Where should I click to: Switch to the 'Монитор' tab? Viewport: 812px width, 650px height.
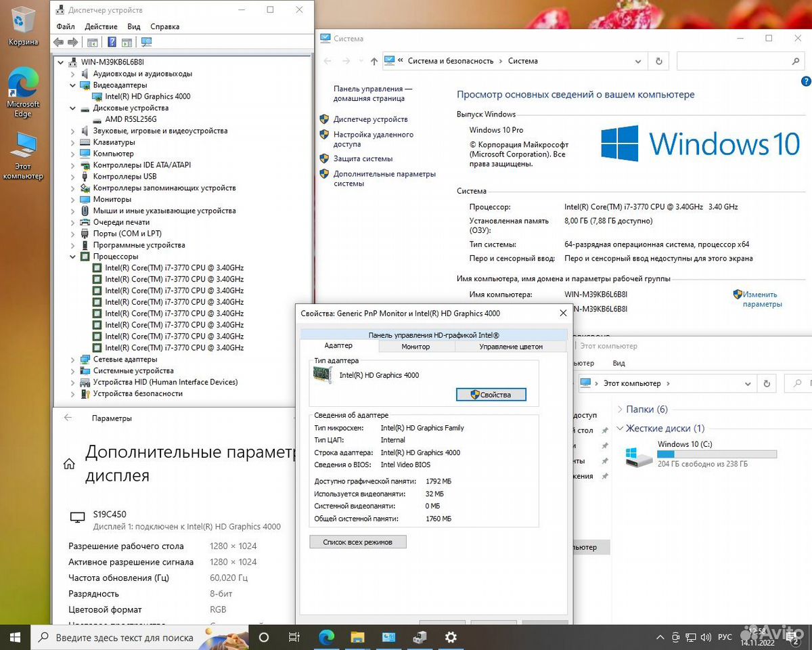click(x=415, y=346)
